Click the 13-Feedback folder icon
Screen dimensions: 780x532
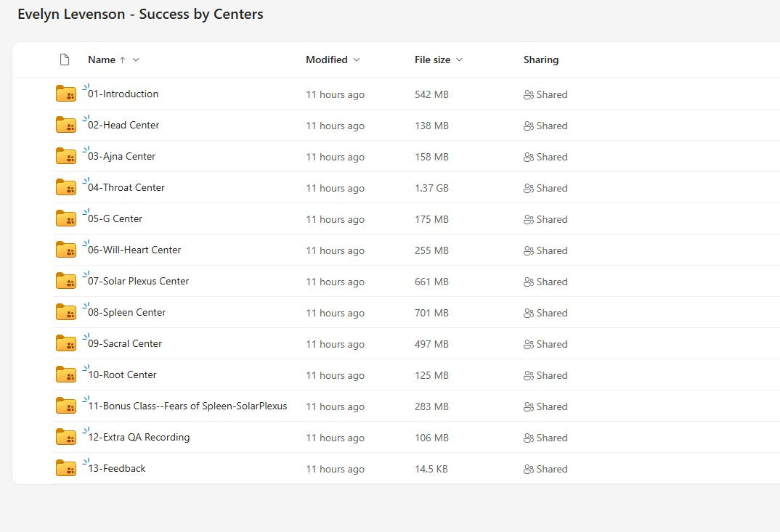tap(65, 468)
